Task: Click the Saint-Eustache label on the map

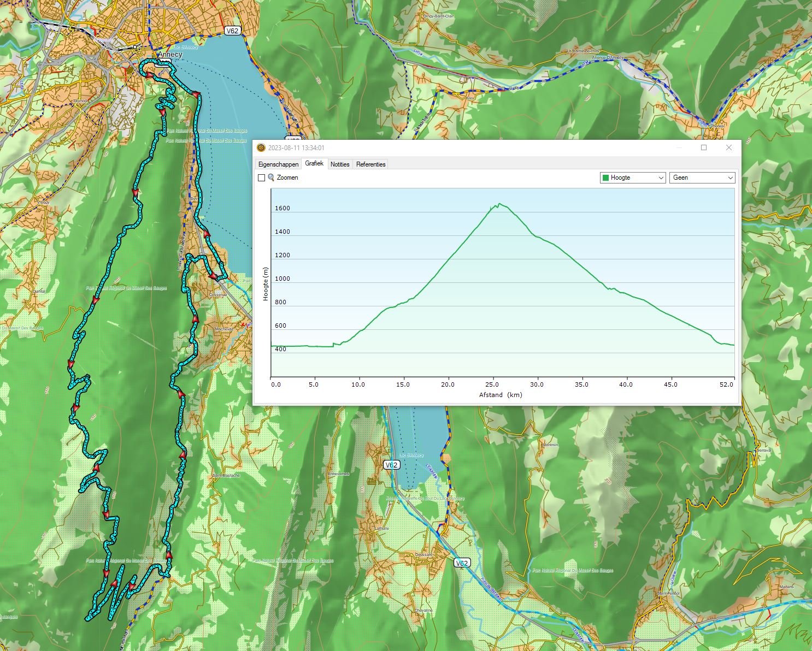Action: click(x=226, y=475)
